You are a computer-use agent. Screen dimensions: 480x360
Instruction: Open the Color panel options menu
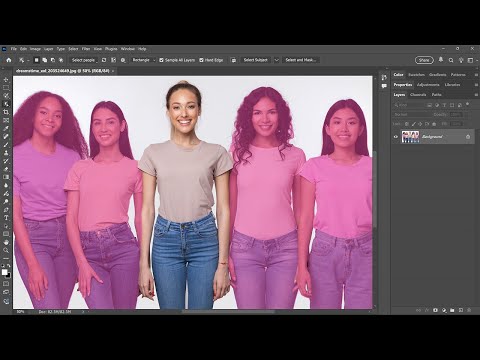pos(476,75)
